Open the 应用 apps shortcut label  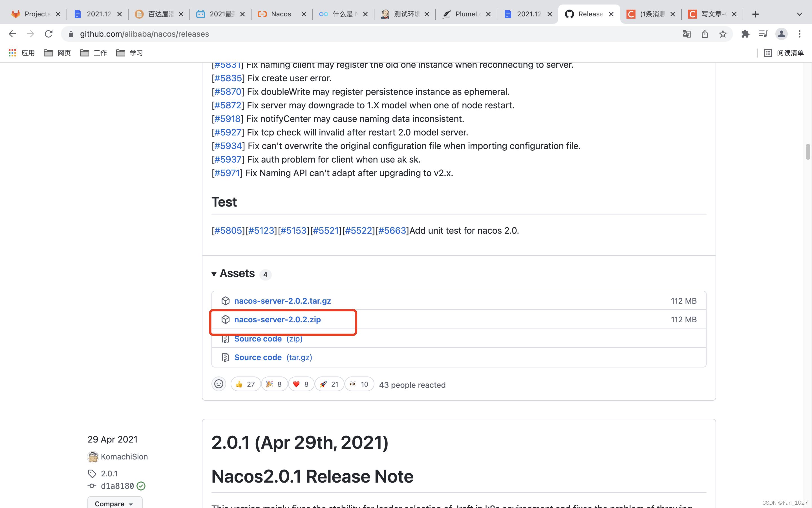(x=28, y=53)
